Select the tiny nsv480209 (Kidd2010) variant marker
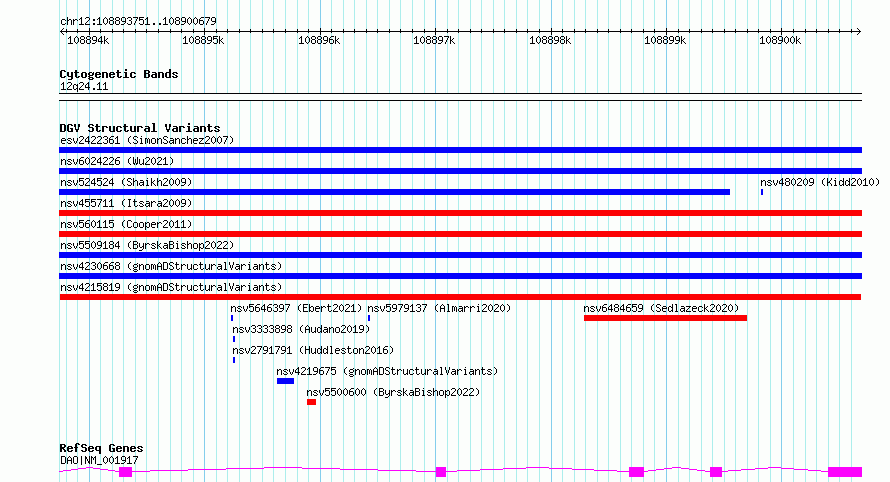This screenshot has width=890, height=482. point(762,192)
